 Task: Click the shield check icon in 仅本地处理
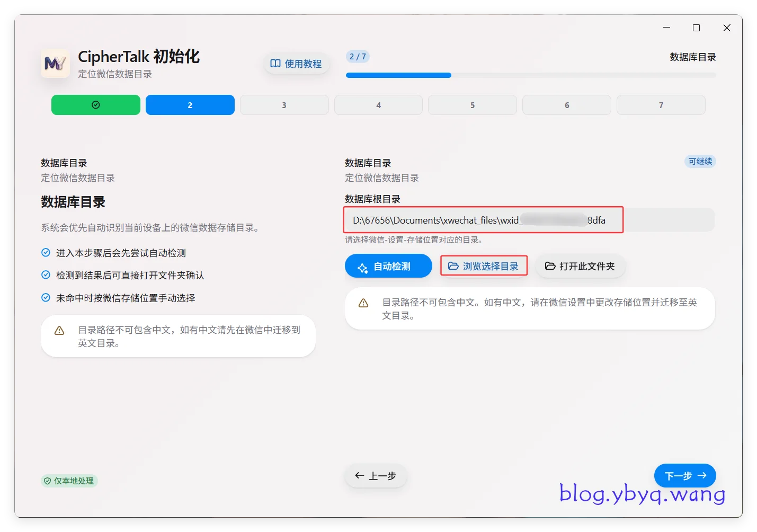48,481
